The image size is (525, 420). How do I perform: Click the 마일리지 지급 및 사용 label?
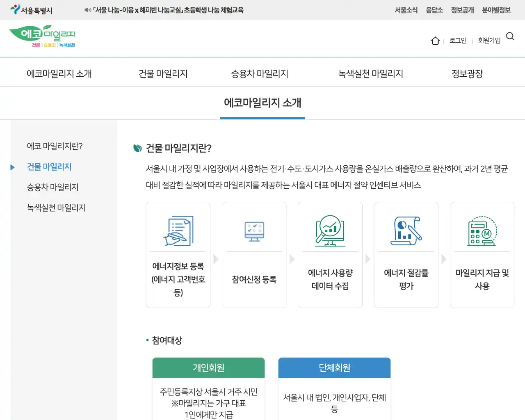482,279
